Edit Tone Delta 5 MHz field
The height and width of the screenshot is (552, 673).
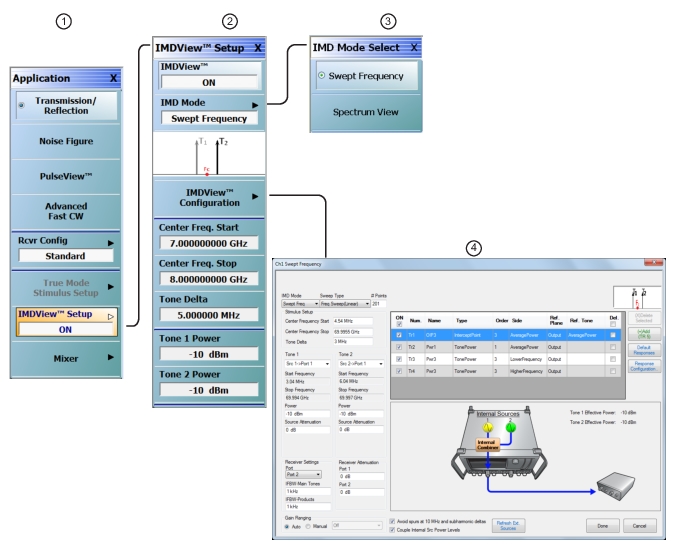[x=209, y=315]
